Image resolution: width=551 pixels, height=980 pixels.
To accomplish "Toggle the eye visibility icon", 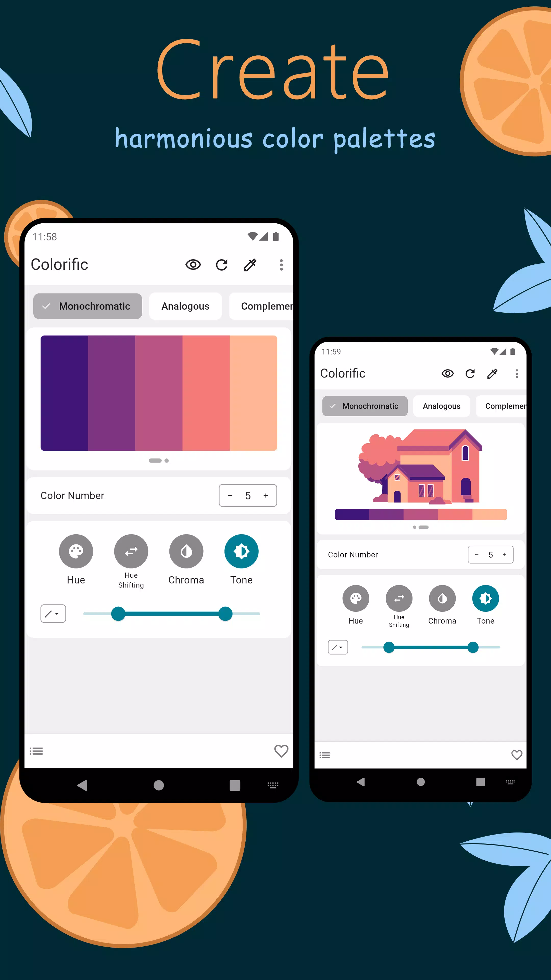I will click(x=193, y=264).
